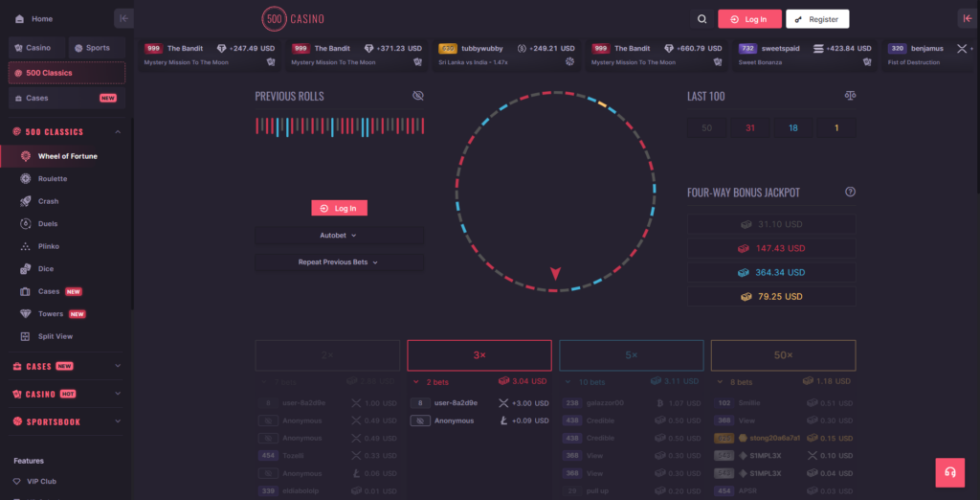Open the live support headset button
The width and height of the screenshot is (980, 500).
tap(950, 472)
